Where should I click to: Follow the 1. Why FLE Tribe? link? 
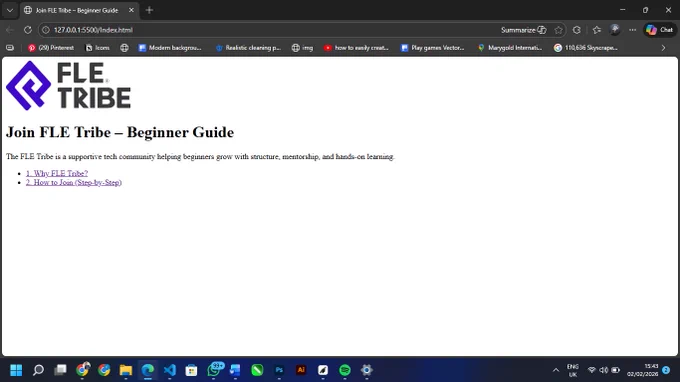[57, 173]
